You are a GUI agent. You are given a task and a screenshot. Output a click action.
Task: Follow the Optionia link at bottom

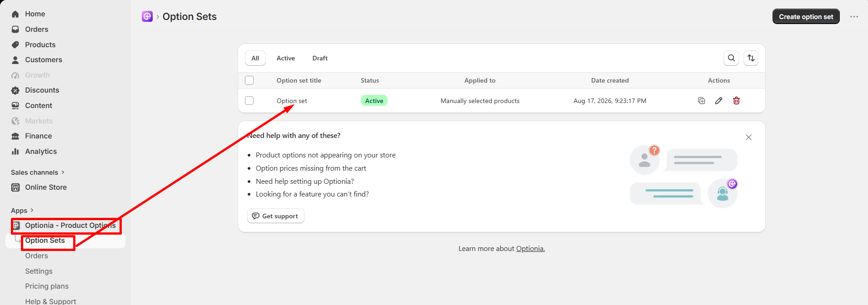530,249
